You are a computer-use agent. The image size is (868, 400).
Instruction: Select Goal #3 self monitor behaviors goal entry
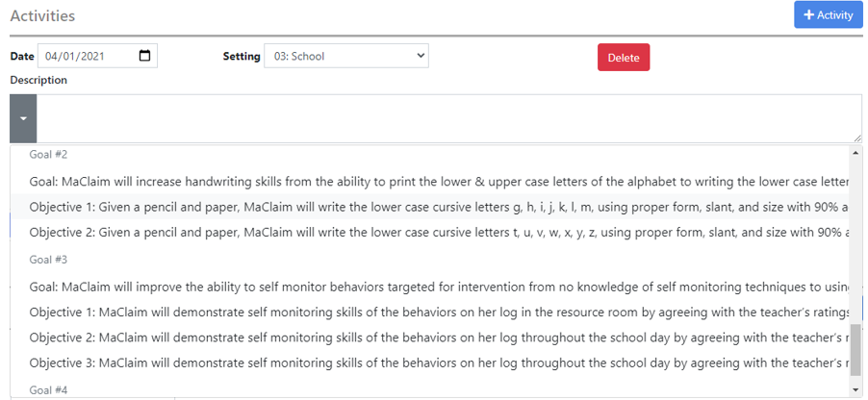click(x=438, y=286)
